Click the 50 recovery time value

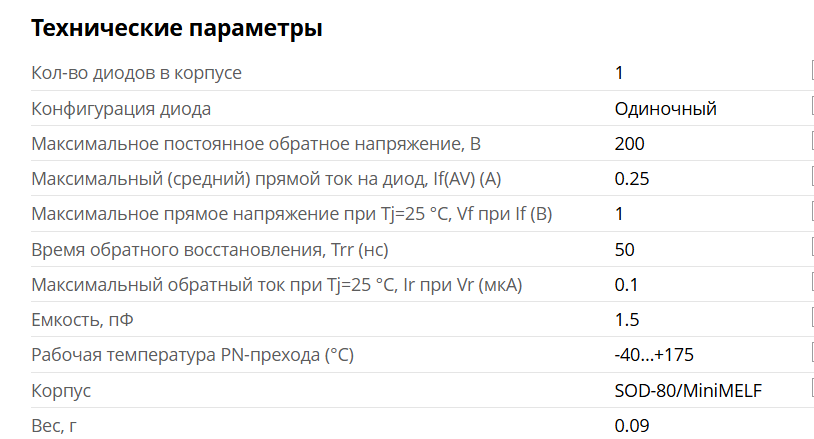coord(624,250)
